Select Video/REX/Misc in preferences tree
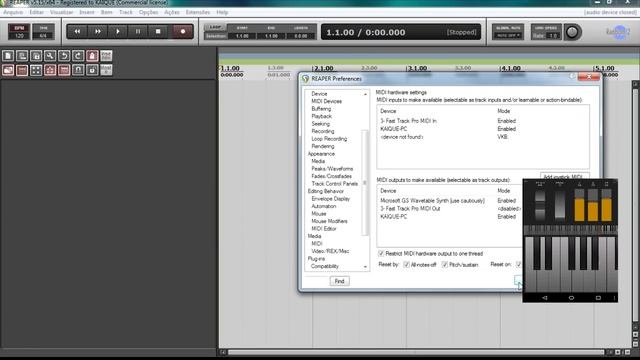Image resolution: width=640 pixels, height=360 pixels. (330, 251)
